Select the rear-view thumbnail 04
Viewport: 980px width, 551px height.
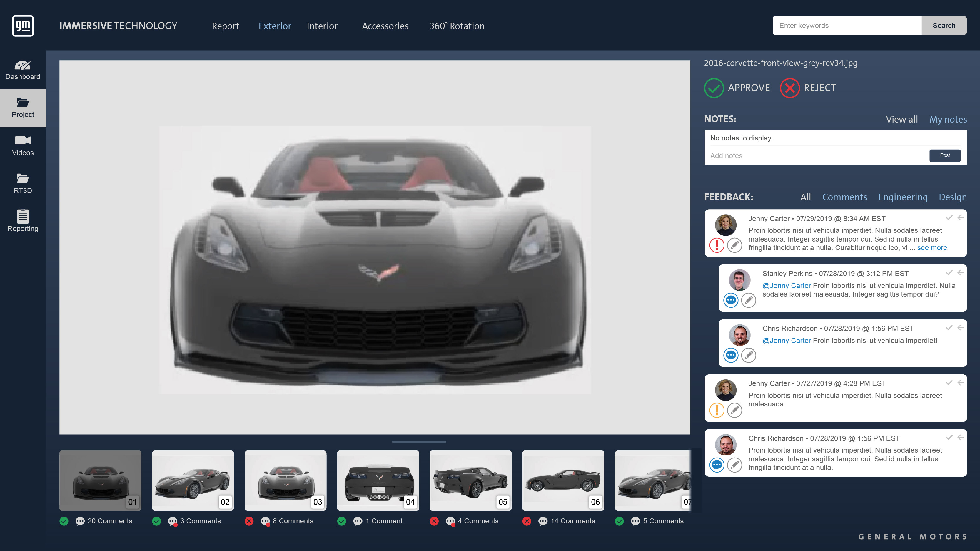pos(378,481)
